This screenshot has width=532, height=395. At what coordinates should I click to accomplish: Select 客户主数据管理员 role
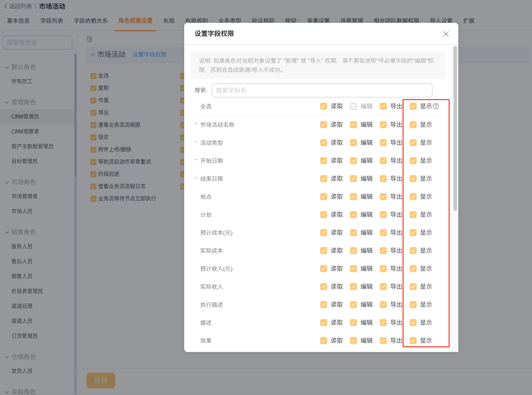click(32, 147)
